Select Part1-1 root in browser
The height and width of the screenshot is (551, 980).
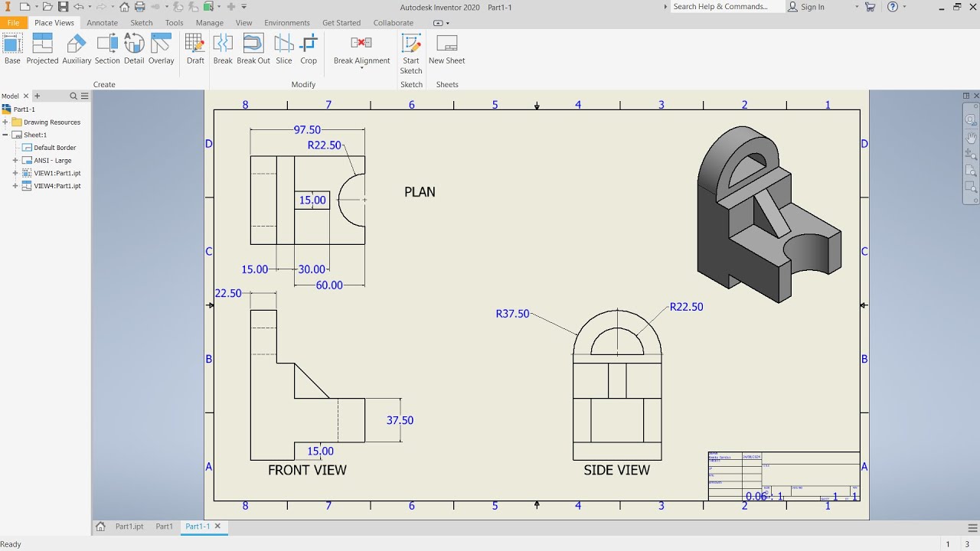24,109
